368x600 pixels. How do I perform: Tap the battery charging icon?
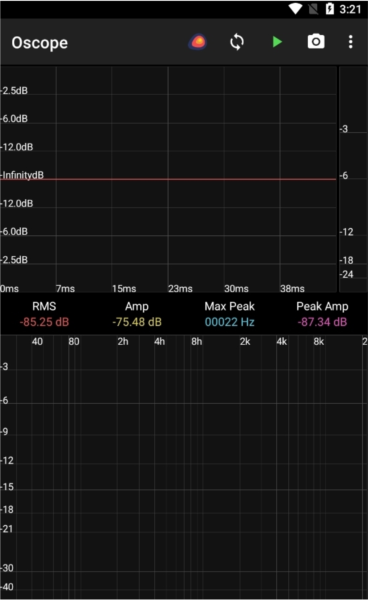(x=329, y=9)
